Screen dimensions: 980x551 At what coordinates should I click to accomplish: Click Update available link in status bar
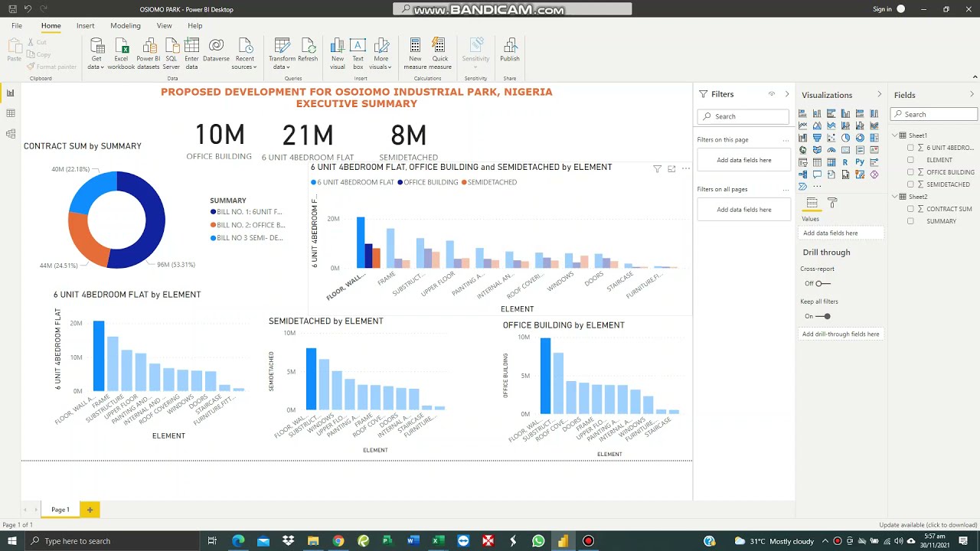[928, 525]
